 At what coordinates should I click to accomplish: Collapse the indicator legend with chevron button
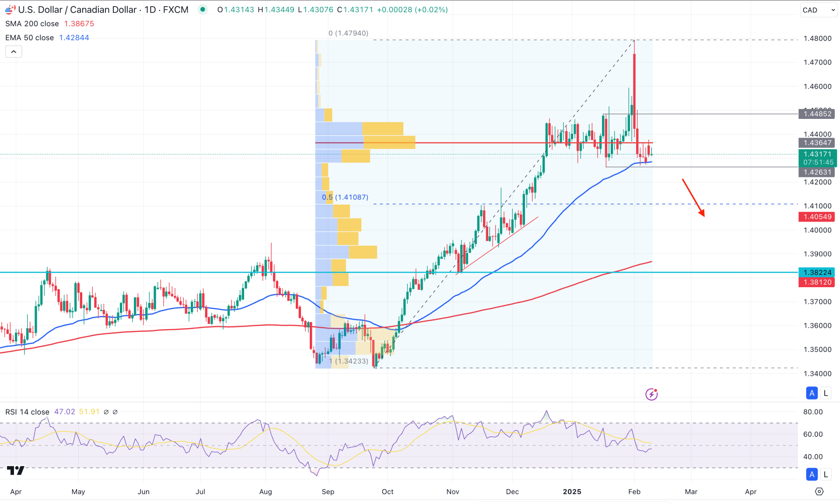point(14,52)
